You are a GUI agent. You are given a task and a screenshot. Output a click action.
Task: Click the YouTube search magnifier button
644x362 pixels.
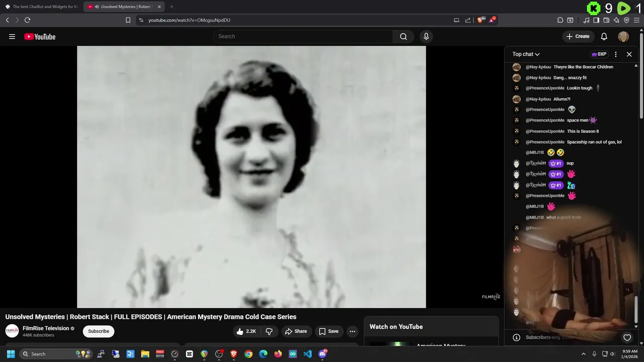coord(404,36)
